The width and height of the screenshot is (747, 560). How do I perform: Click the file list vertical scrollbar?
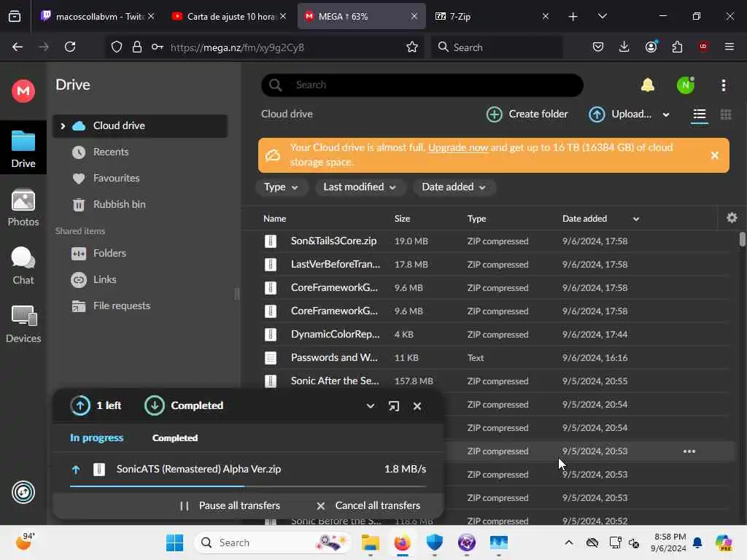[x=742, y=239]
